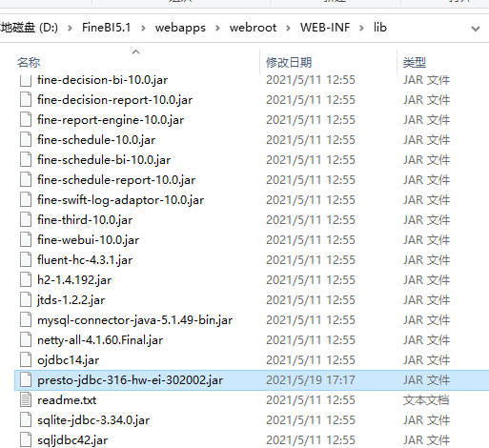This screenshot has width=489, height=448.
Task: Select file name fine-webui-10.0.jar
Action: click(88, 240)
